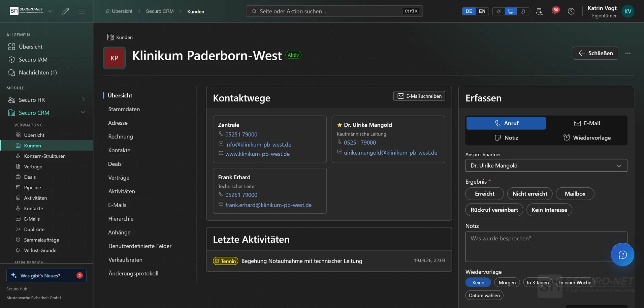Open Sammelaufträge in sidebar
Viewport: 644px width, 308px height.
pos(41,240)
